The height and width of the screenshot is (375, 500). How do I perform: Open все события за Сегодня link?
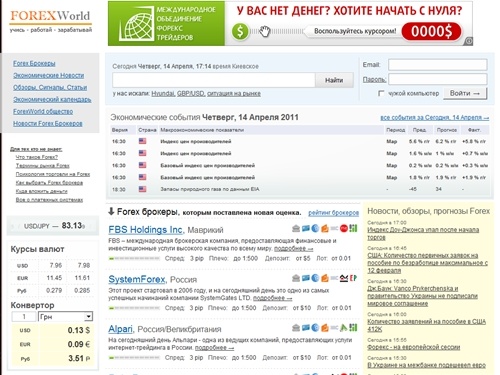(x=435, y=117)
